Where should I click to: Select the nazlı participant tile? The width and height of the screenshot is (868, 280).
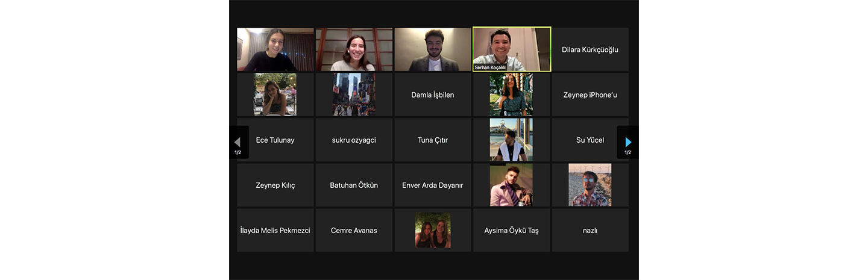[590, 230]
